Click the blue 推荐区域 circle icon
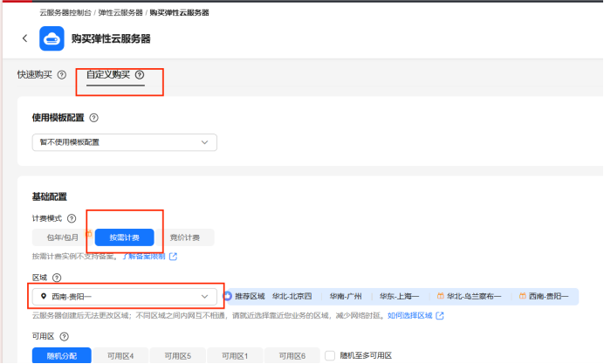604x364 pixels. pyautogui.click(x=227, y=296)
